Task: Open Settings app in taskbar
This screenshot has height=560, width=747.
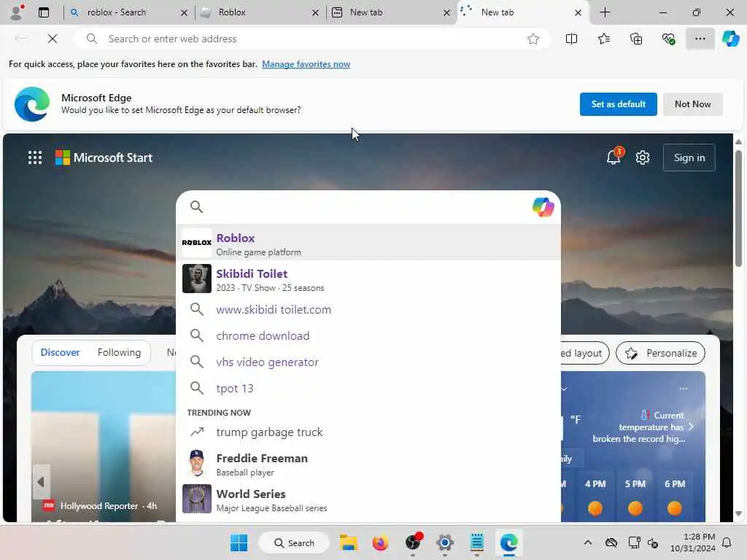Action: pyautogui.click(x=444, y=542)
